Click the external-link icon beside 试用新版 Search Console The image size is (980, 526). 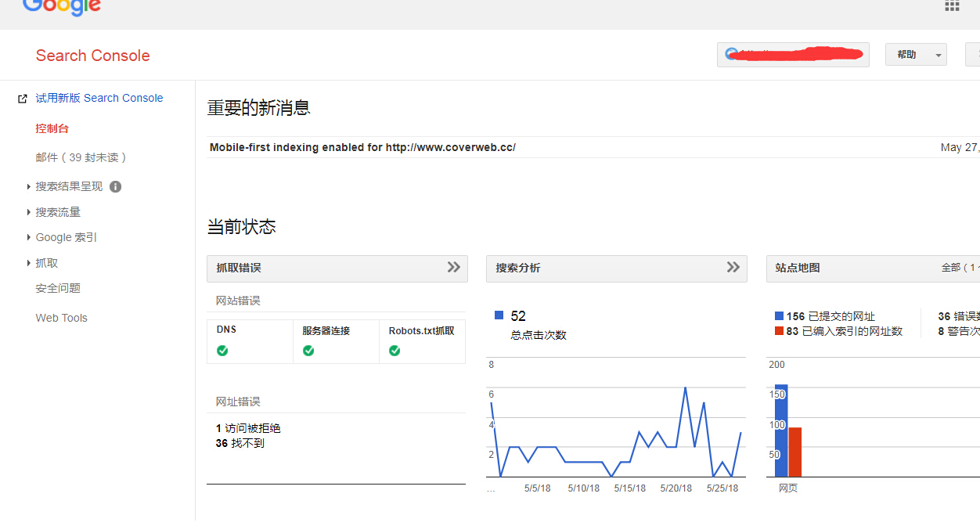(23, 99)
